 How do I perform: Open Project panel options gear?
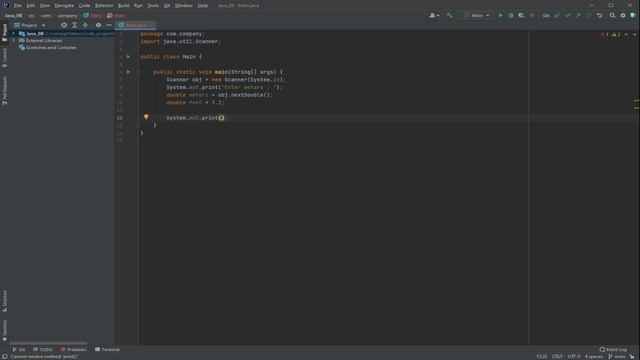click(98, 25)
